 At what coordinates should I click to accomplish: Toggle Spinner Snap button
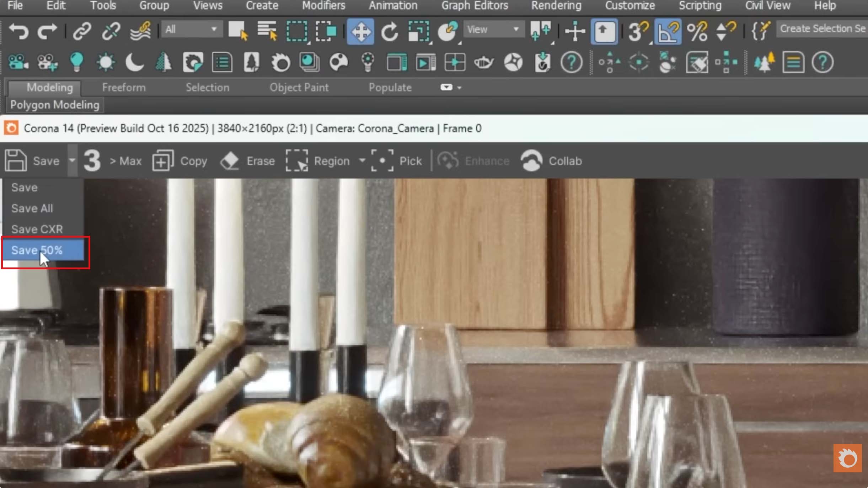725,31
